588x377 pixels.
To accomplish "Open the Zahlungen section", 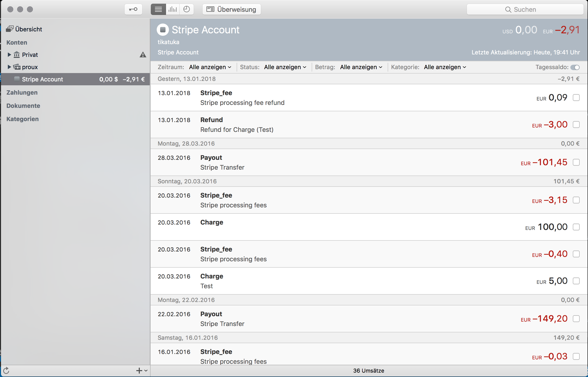I will tap(23, 92).
